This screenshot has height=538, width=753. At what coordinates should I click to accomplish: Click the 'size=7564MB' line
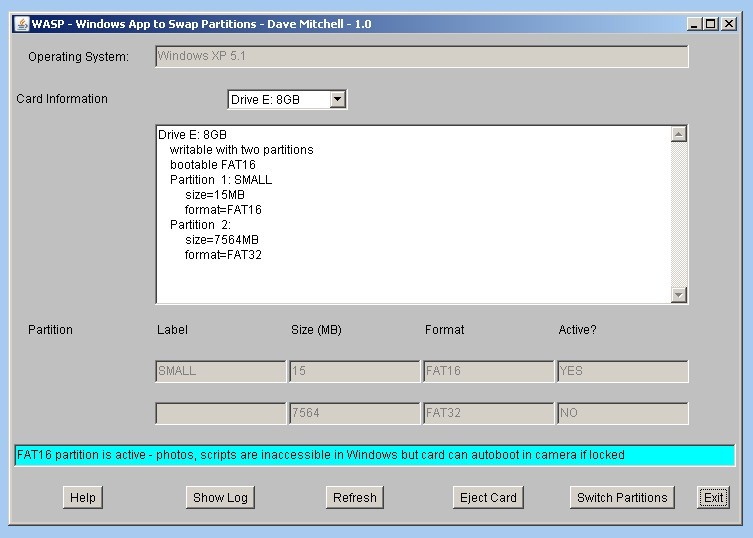click(x=222, y=240)
